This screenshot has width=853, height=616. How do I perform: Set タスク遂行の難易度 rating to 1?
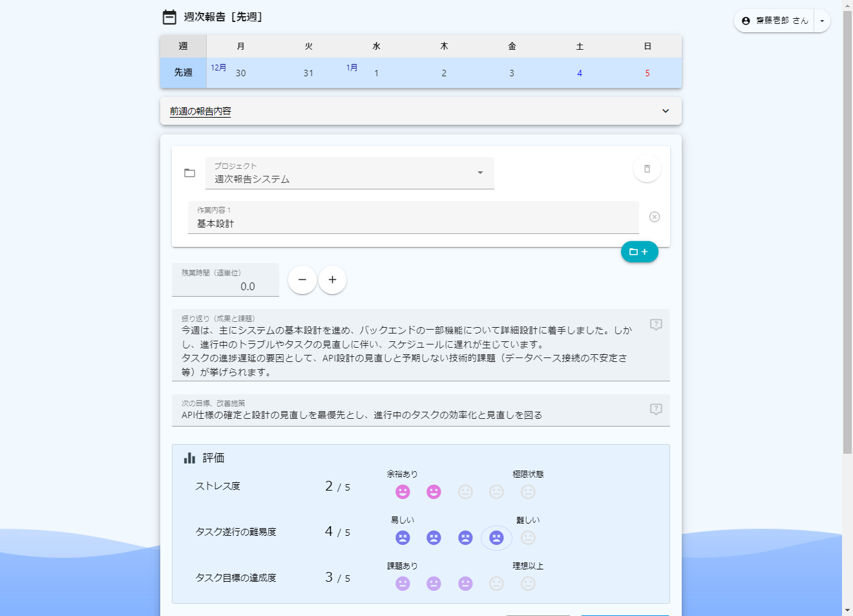pyautogui.click(x=403, y=538)
